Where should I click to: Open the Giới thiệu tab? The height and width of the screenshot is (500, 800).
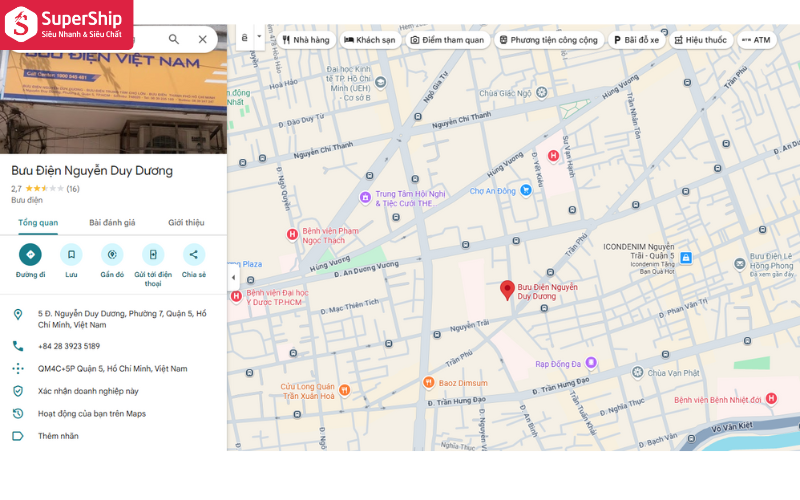coord(186,222)
